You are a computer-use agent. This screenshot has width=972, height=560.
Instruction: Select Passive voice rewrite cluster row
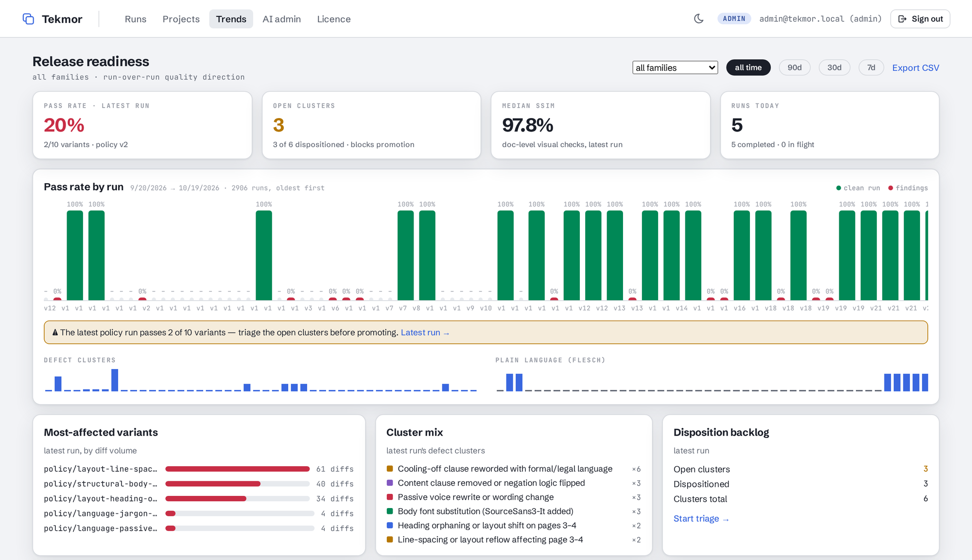click(x=513, y=497)
